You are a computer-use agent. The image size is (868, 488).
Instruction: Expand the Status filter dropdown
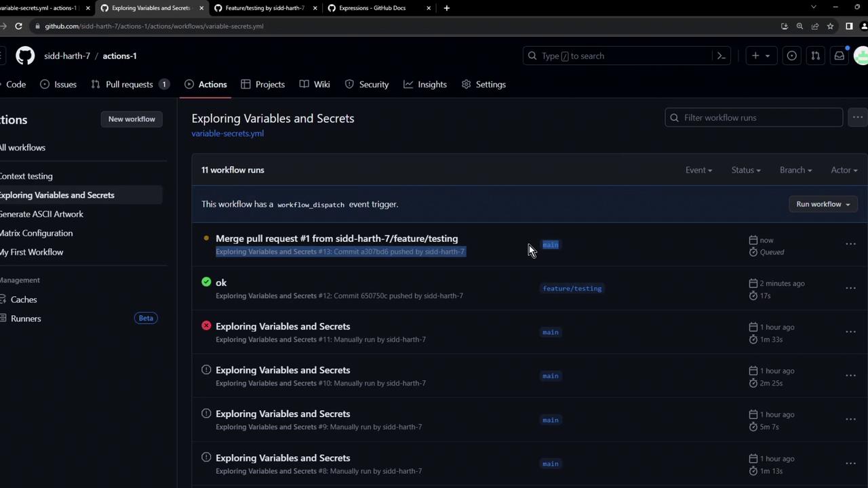coord(745,170)
